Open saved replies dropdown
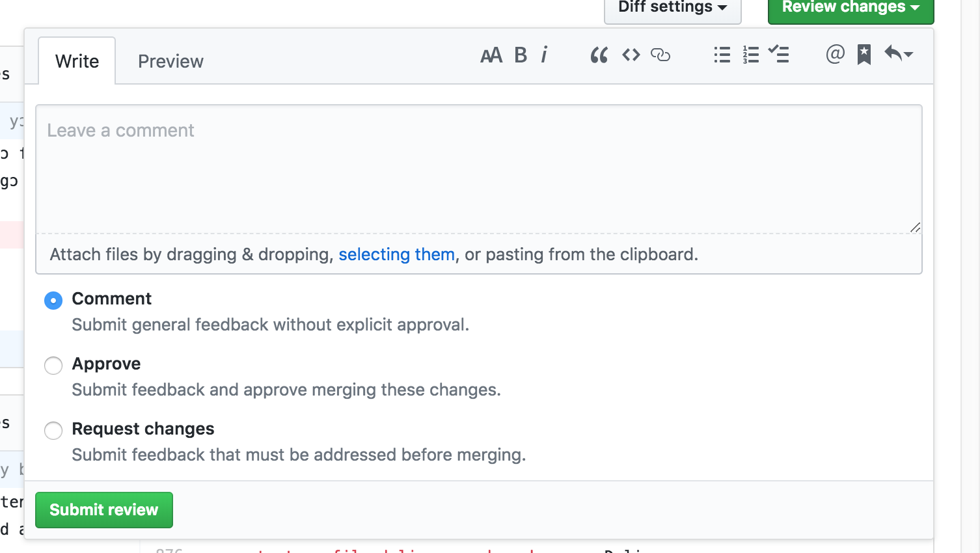The width and height of the screenshot is (980, 553). point(899,54)
